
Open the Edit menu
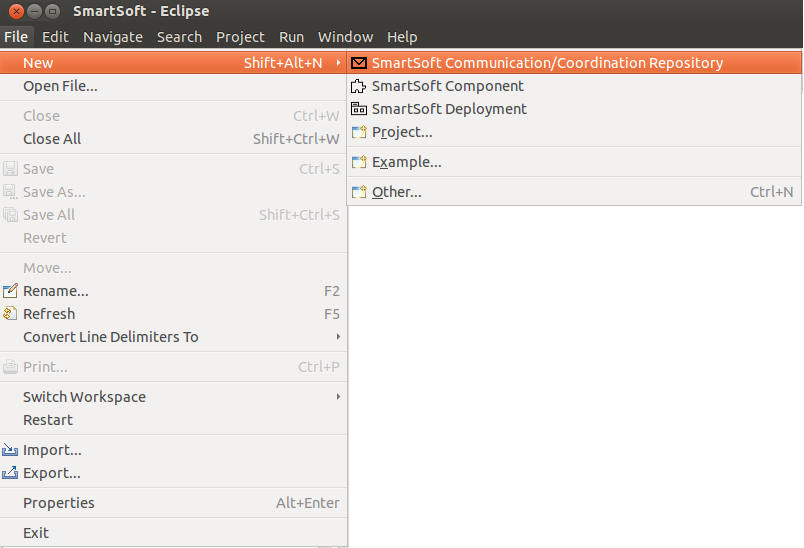coord(55,37)
